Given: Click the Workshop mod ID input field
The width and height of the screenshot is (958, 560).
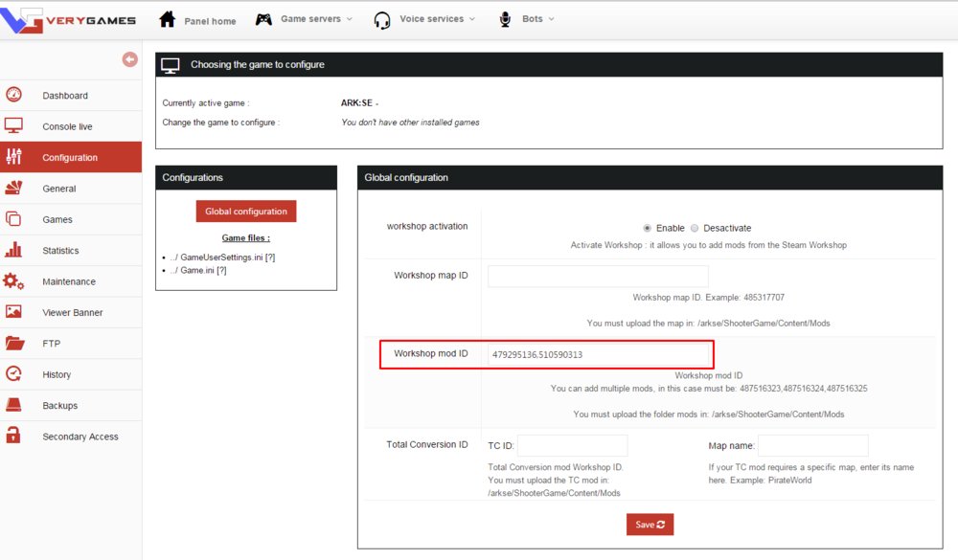Looking at the screenshot, I should pyautogui.click(x=599, y=354).
